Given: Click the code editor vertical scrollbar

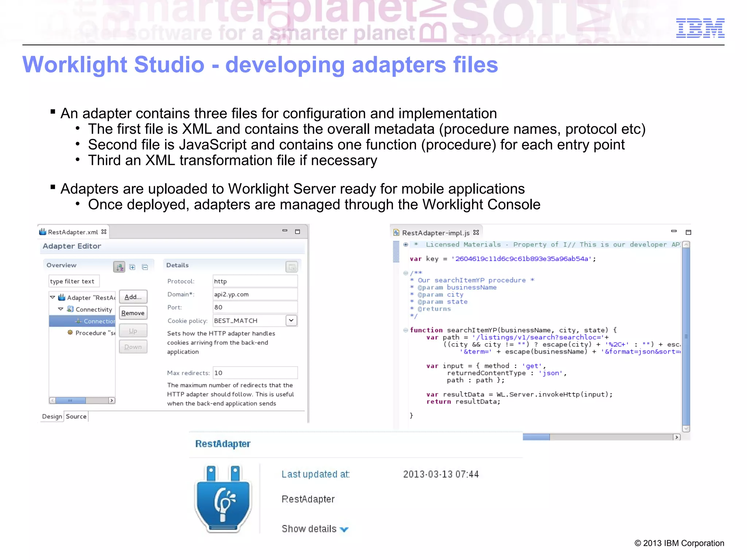Looking at the screenshot, I should click(x=686, y=337).
